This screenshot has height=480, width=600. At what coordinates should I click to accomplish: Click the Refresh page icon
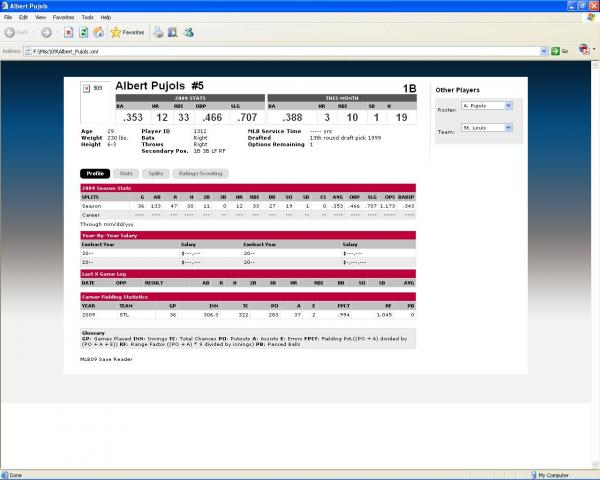coord(83,33)
